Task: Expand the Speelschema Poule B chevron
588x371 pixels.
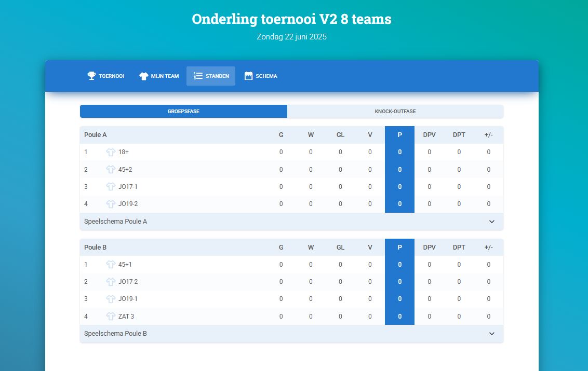Action: tap(492, 334)
